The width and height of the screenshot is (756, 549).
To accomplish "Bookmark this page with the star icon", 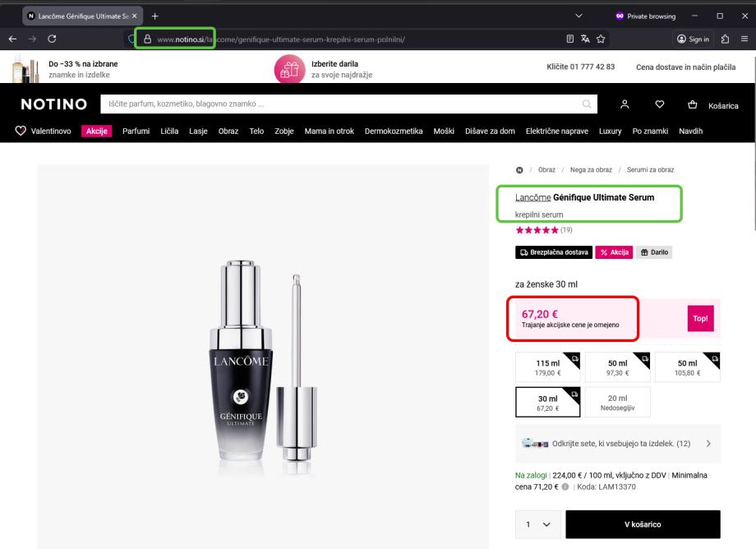I will 601,39.
